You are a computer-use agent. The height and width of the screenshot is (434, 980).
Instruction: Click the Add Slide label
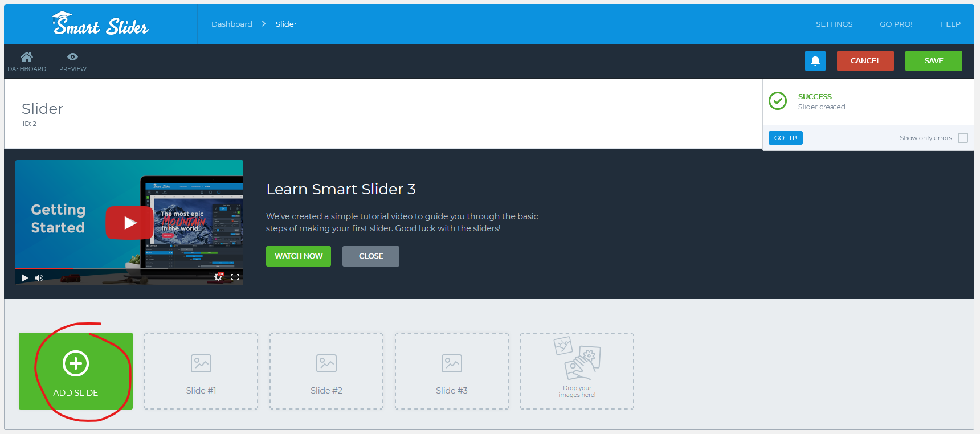76,393
